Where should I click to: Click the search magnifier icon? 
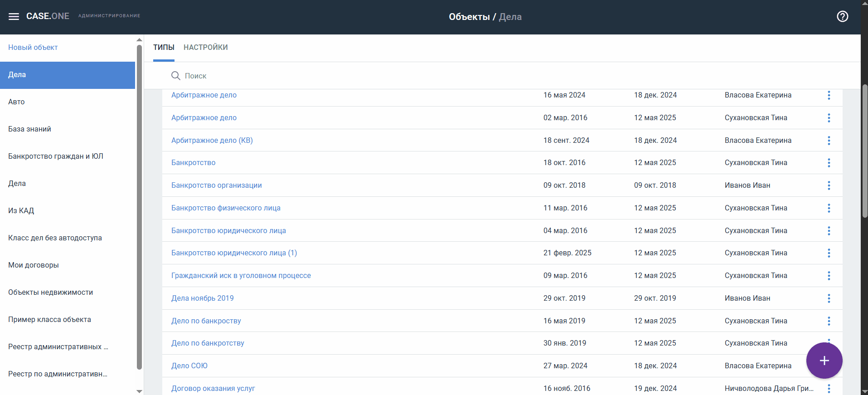pos(176,76)
